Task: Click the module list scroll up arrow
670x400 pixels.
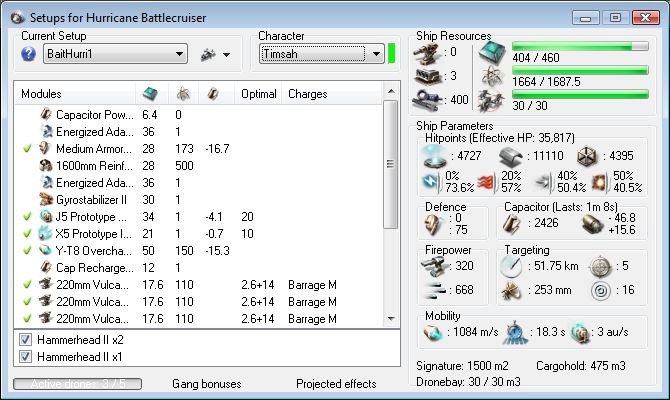Action: tap(391, 91)
